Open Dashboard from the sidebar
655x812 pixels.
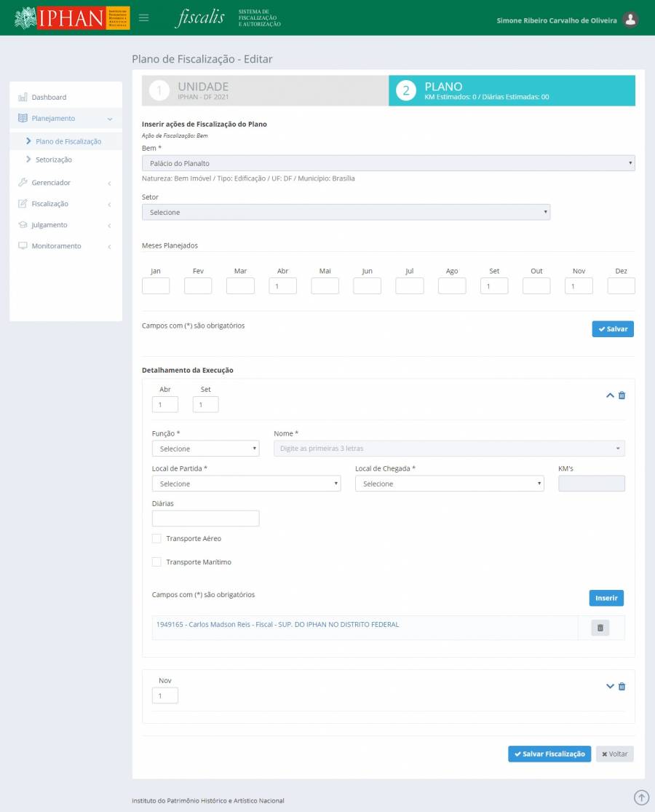coord(49,97)
